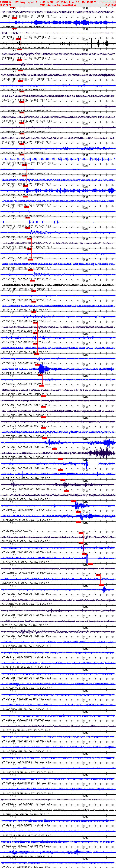Select the UW FMW EHZ trace label
This screenshot has width=116, height=868.
click(26, 226)
